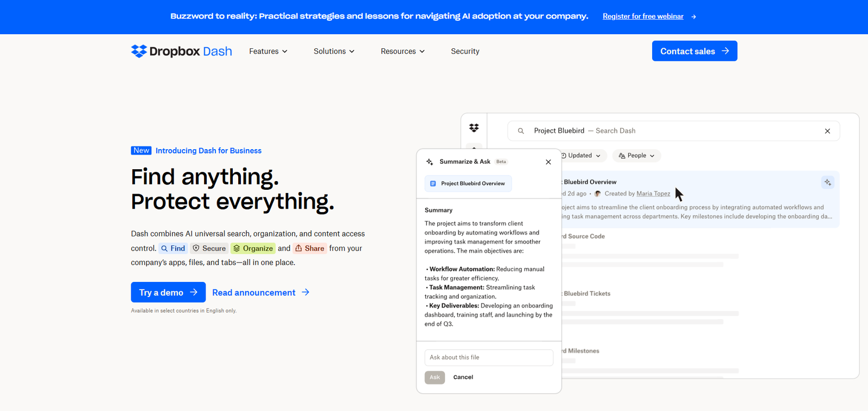
Task: Click the AI sparkle icon on Bluebird Overview result
Action: 827,183
